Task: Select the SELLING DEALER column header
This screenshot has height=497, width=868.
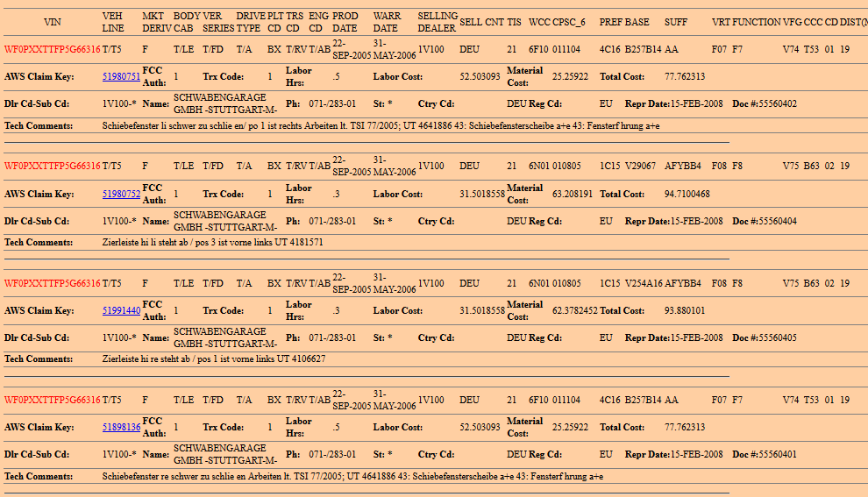Action: pyautogui.click(x=438, y=22)
